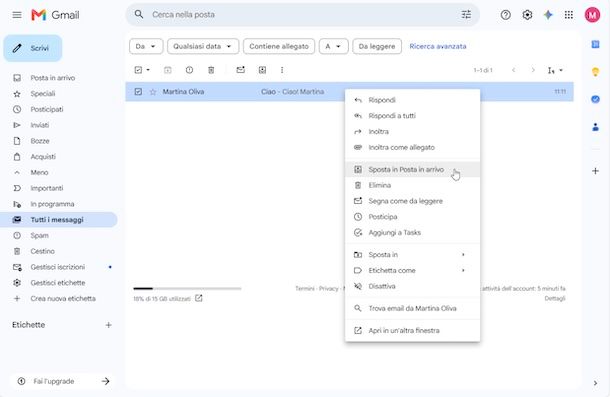Open Ricerca avanzata link
This screenshot has height=397, width=610.
click(x=438, y=46)
